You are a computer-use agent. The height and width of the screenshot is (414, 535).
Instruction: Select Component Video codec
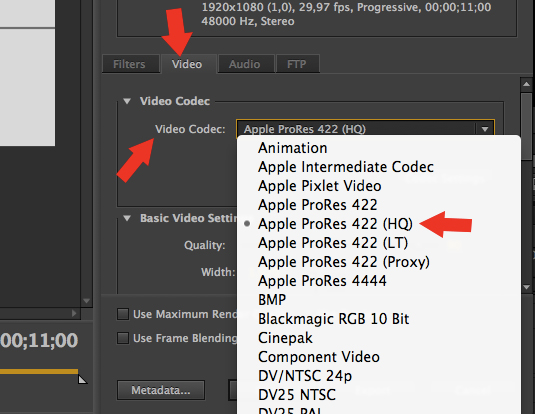tap(379, 357)
